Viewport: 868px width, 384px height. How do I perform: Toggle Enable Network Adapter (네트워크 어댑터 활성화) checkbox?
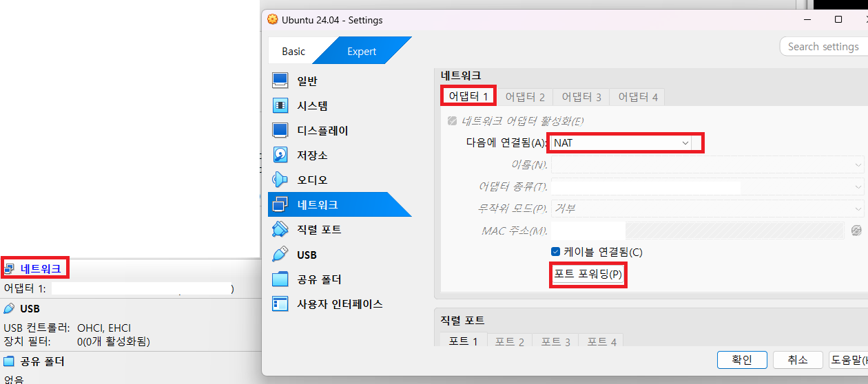pyautogui.click(x=452, y=121)
